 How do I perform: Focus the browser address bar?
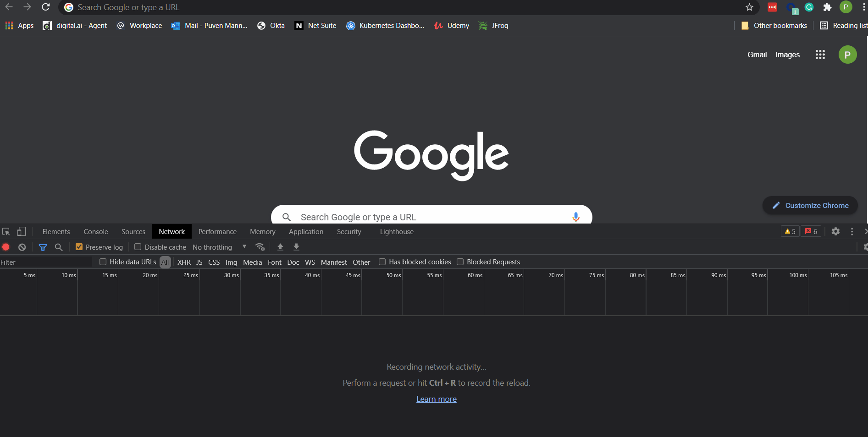point(408,7)
